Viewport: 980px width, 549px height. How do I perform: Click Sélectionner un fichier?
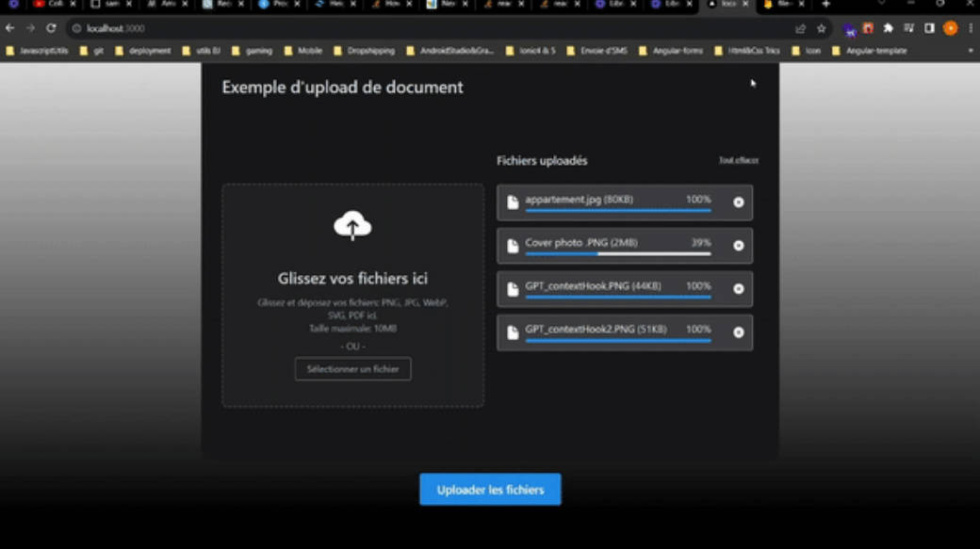coord(352,369)
